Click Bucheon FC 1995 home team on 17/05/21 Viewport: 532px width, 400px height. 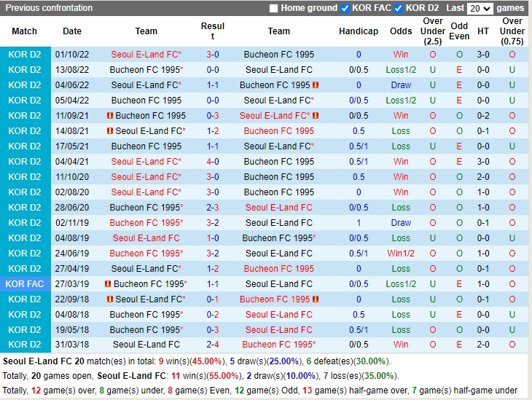[x=146, y=146]
